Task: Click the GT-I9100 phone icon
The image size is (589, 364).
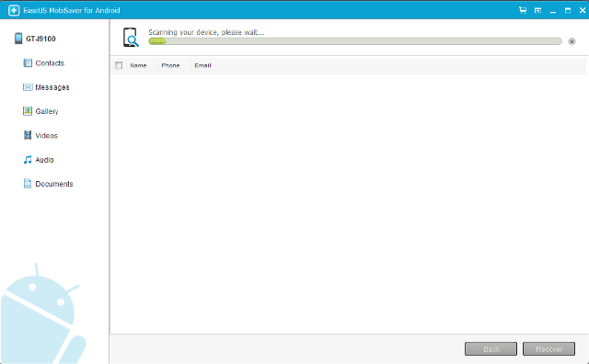Action: click(18, 39)
